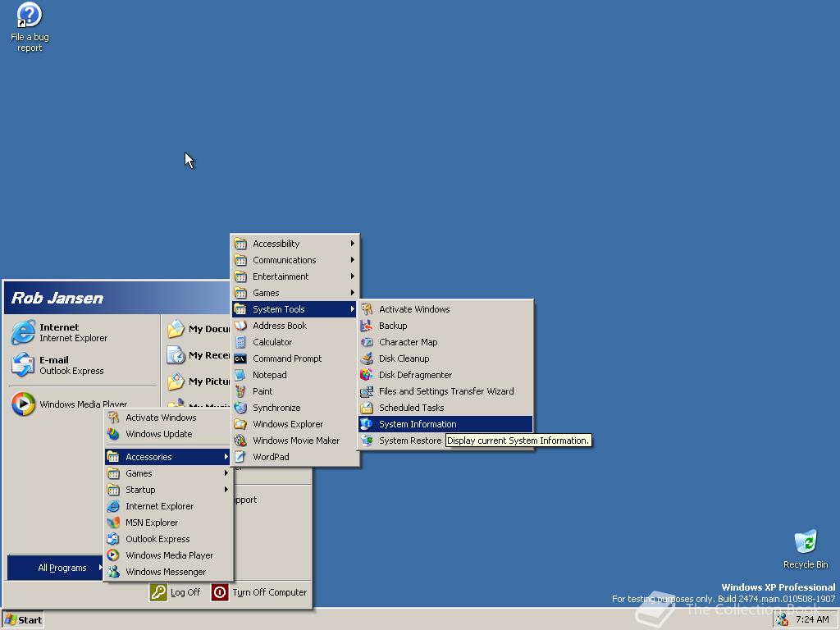Screen dimensions: 840x630
Task: Open Outlook Express from the All Programs list
Action: [x=168, y=539]
